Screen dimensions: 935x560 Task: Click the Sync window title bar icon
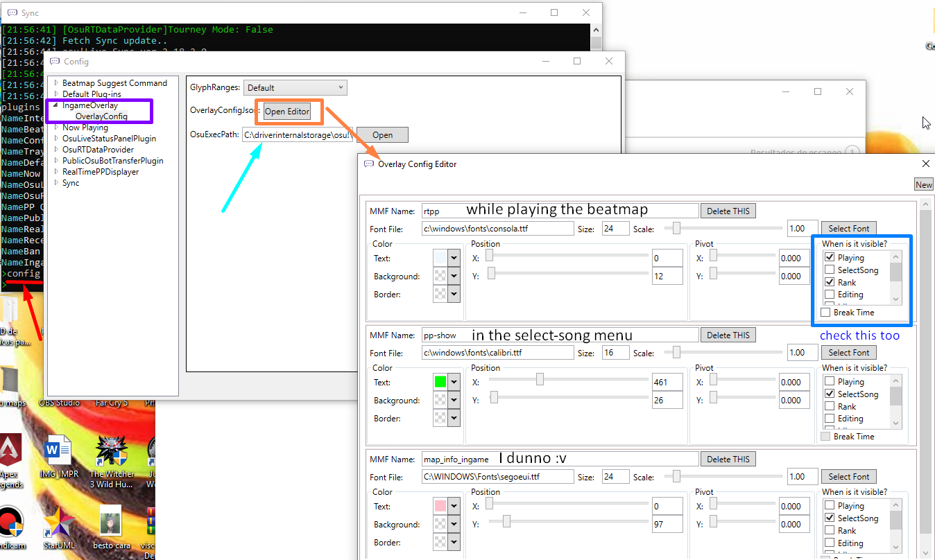click(x=12, y=12)
